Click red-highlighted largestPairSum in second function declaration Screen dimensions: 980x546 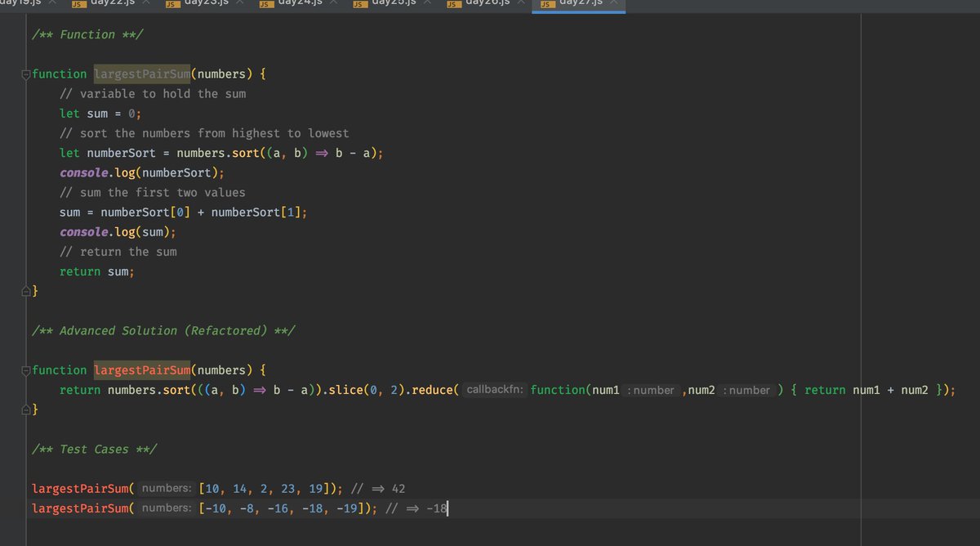(142, 370)
